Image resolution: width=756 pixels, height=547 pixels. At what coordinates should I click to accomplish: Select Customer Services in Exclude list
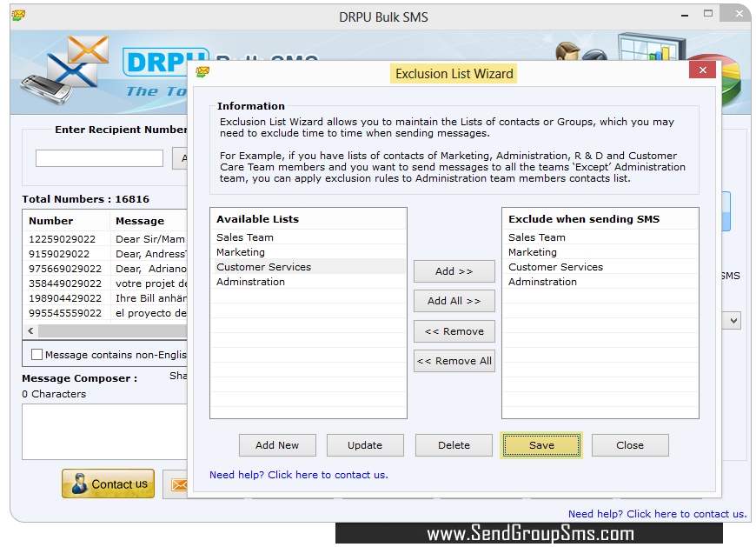pyautogui.click(x=600, y=267)
